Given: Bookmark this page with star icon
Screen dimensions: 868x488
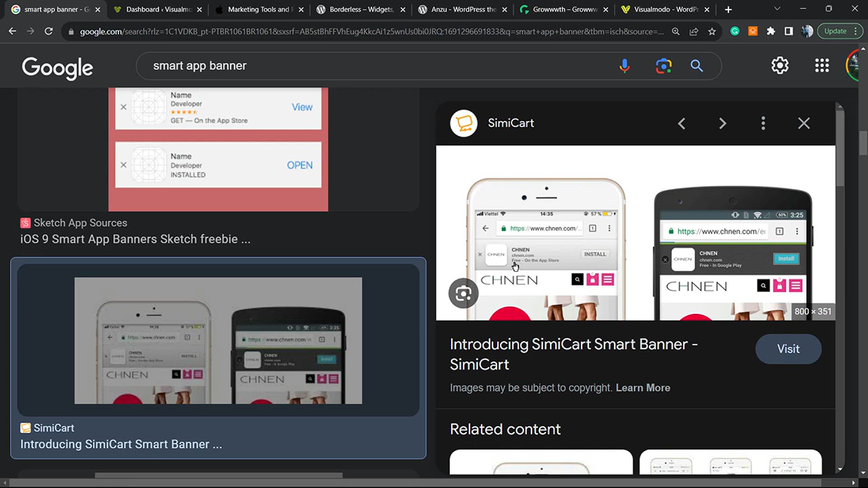Looking at the screenshot, I should (712, 31).
